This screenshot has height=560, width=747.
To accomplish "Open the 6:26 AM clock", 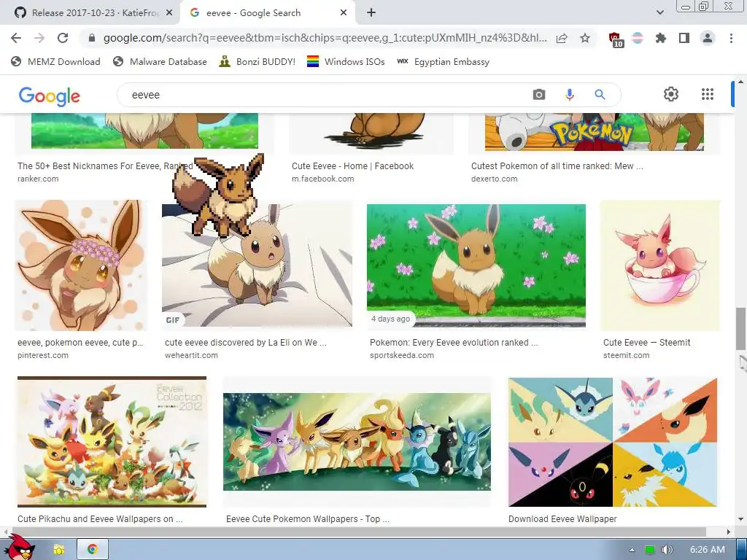I will point(707,550).
